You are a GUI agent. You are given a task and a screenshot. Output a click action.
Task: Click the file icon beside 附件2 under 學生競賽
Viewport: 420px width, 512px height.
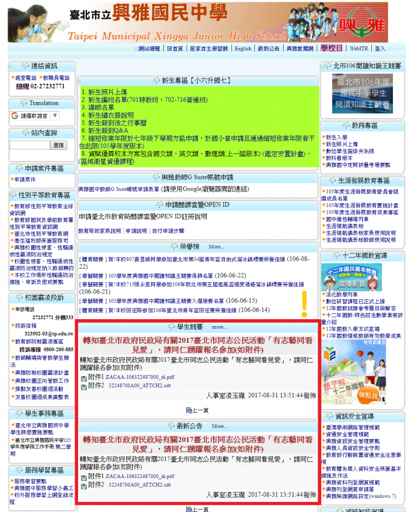point(84,387)
